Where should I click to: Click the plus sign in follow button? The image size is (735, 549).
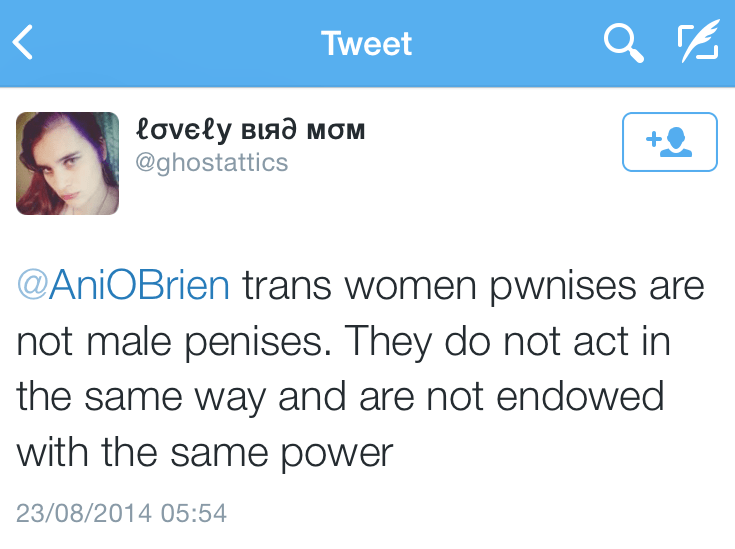point(651,139)
